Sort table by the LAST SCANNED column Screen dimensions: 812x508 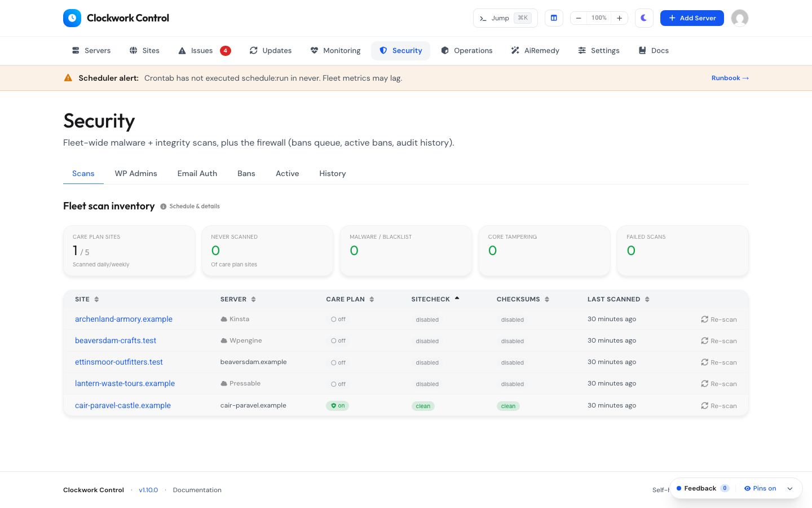(619, 299)
